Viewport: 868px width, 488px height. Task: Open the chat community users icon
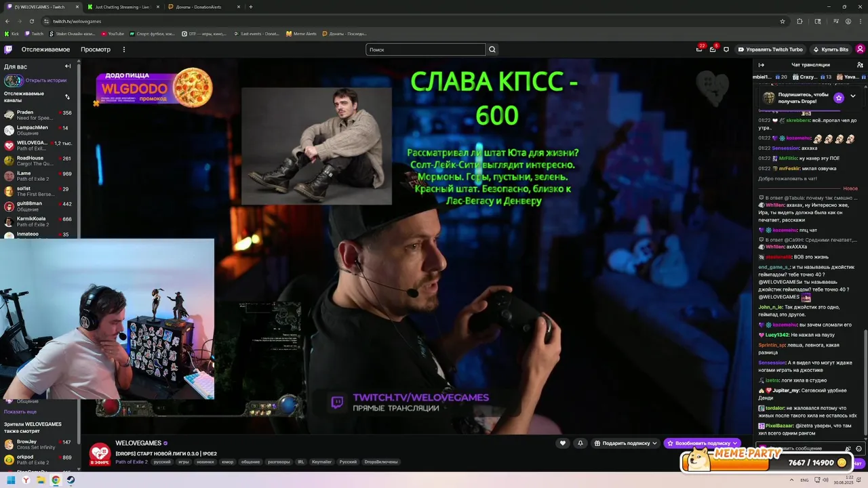point(860,65)
